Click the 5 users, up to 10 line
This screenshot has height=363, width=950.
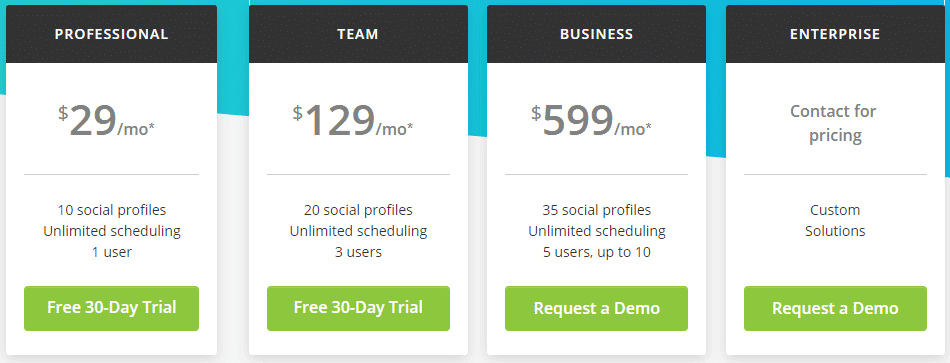pyautogui.click(x=596, y=251)
